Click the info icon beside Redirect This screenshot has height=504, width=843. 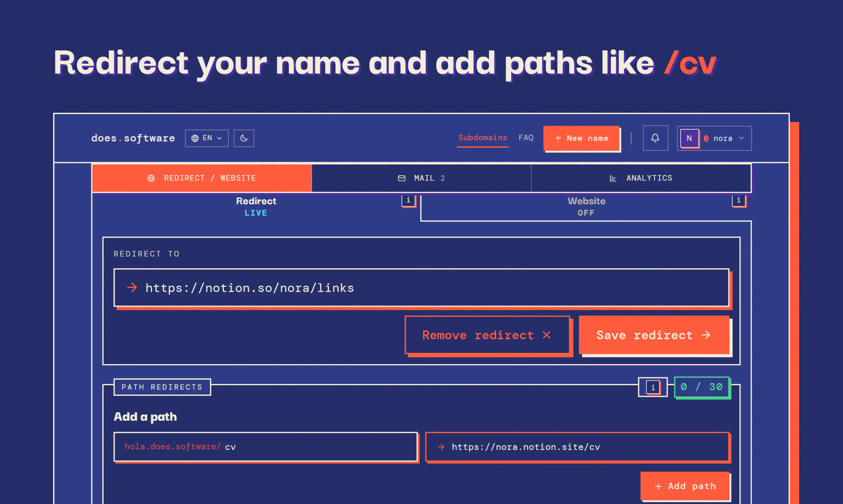pyautogui.click(x=408, y=200)
